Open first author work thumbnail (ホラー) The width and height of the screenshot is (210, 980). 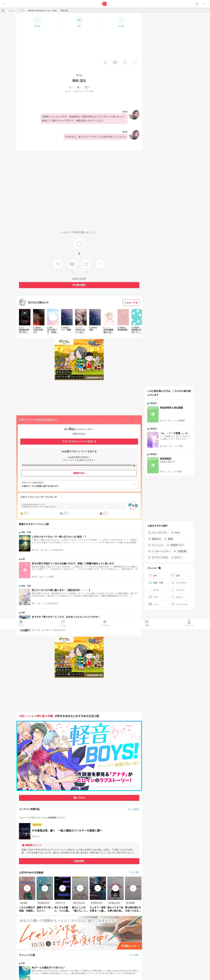point(25,317)
